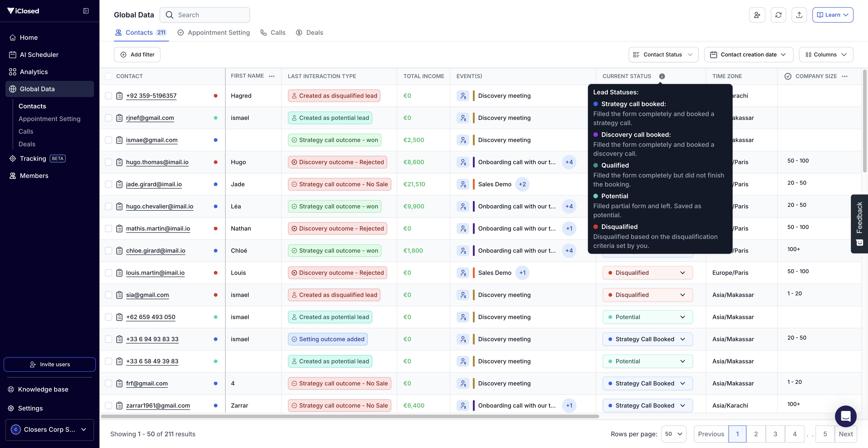The height and width of the screenshot is (448, 868).
Task: Check the box for rjnef@gmail.com
Action: coord(108,118)
